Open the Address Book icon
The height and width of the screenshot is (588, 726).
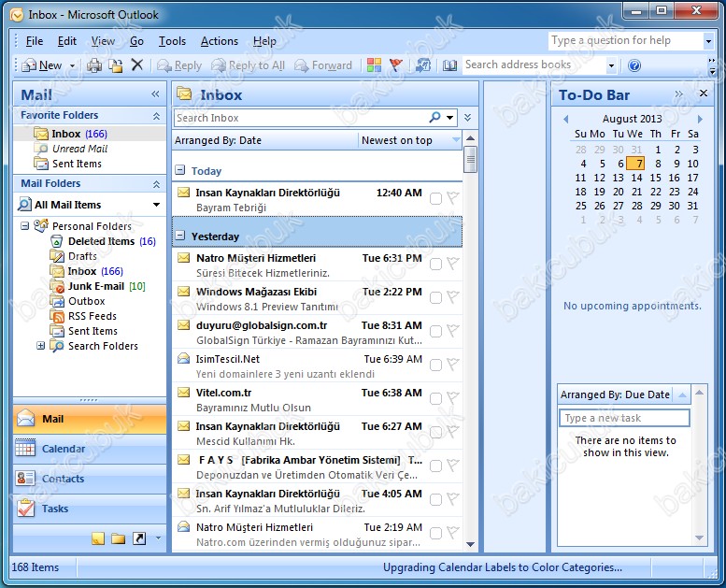(449, 65)
